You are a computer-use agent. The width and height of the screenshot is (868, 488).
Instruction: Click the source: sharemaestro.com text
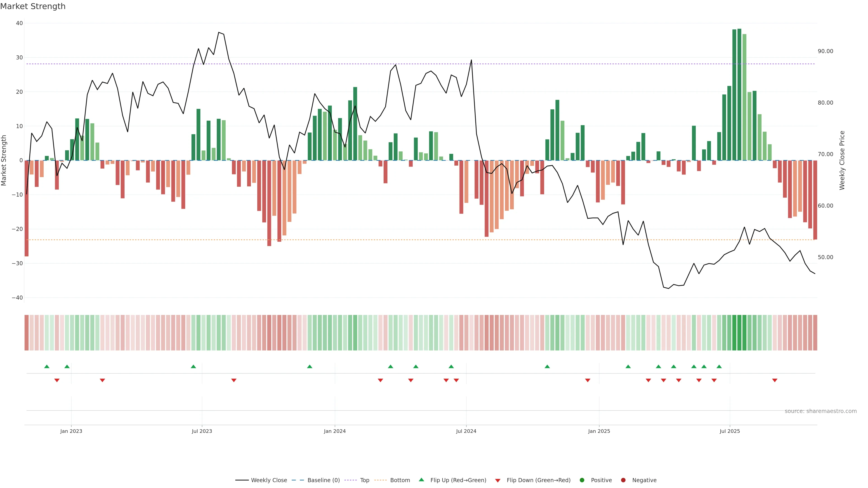[x=821, y=411]
